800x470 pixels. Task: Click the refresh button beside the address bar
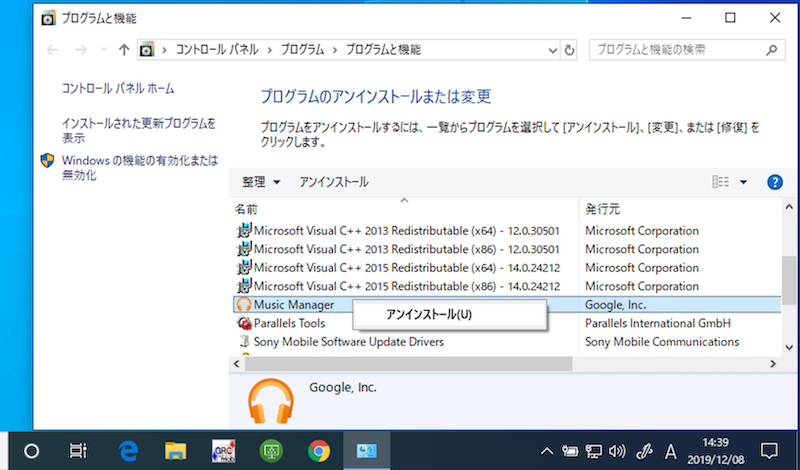(x=569, y=49)
